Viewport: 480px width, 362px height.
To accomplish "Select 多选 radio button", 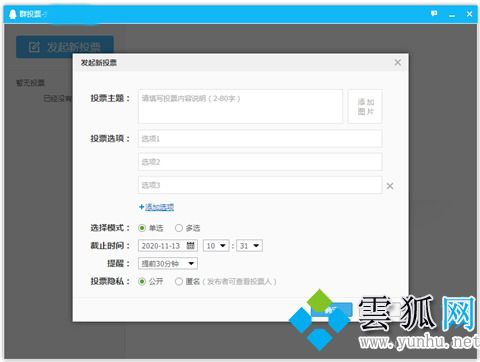I will point(179,228).
